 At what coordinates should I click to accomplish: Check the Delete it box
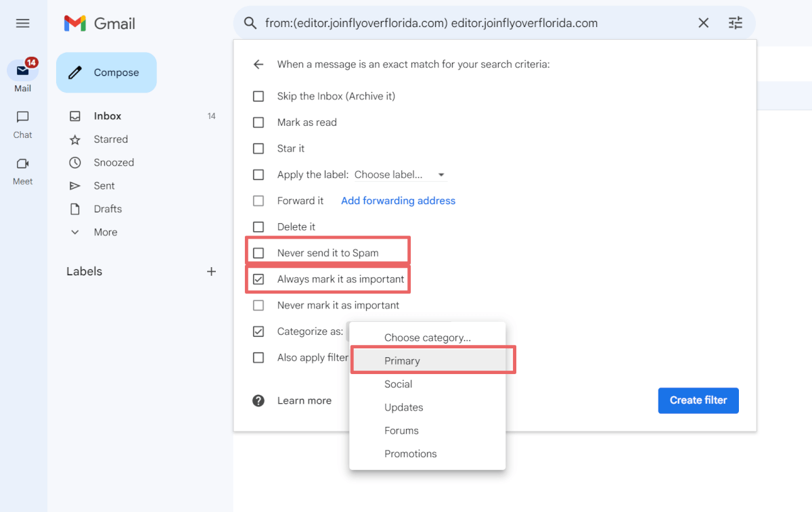[x=258, y=227]
